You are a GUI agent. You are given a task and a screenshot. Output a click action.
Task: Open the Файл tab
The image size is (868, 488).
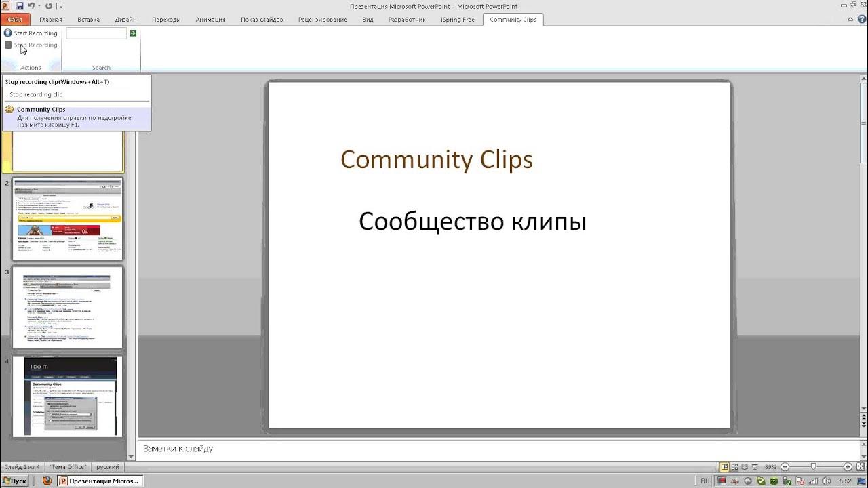[15, 20]
